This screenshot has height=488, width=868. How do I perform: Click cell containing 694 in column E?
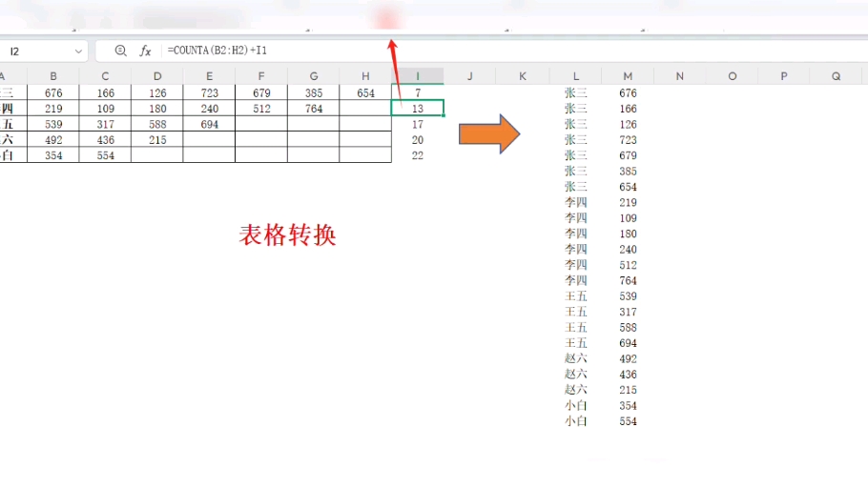coord(209,124)
